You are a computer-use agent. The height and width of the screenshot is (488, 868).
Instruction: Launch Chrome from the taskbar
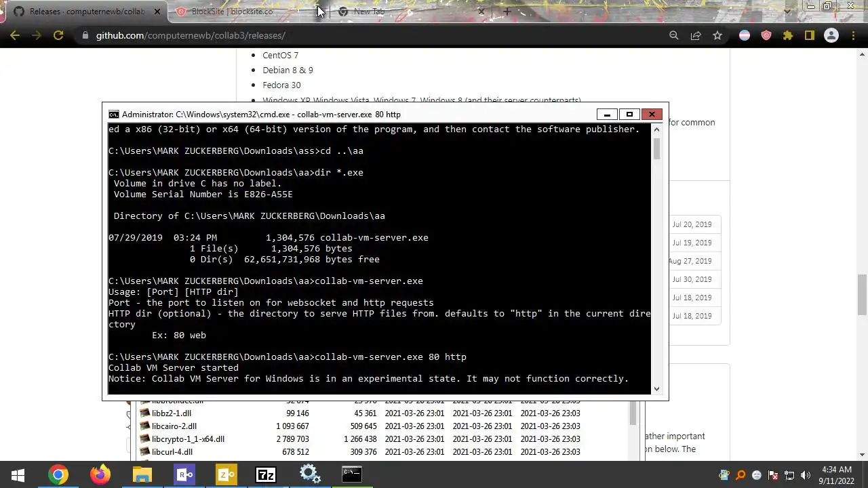tap(58, 475)
